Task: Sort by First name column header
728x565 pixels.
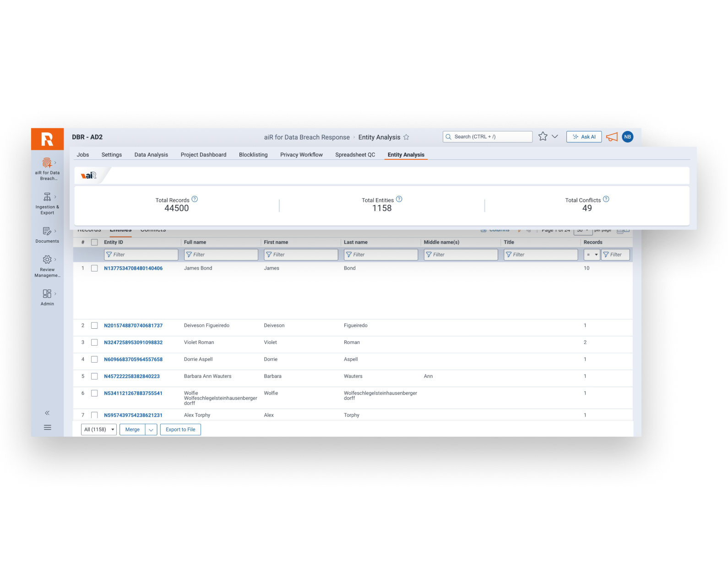Action: tap(276, 242)
